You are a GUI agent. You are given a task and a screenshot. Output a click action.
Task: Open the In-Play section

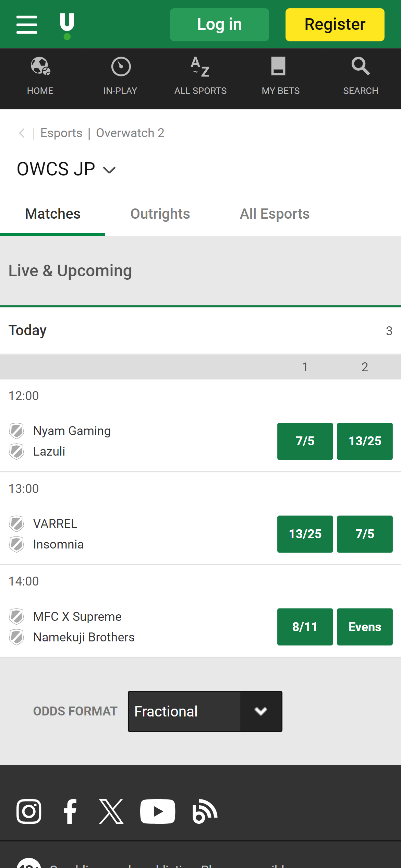point(120,76)
